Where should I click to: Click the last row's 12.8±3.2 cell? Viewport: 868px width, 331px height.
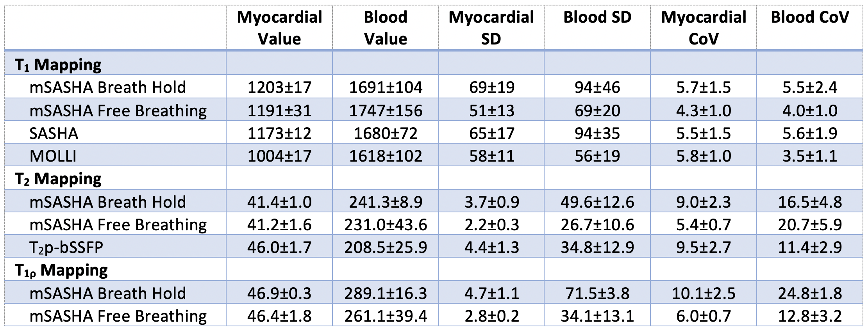coord(809,316)
